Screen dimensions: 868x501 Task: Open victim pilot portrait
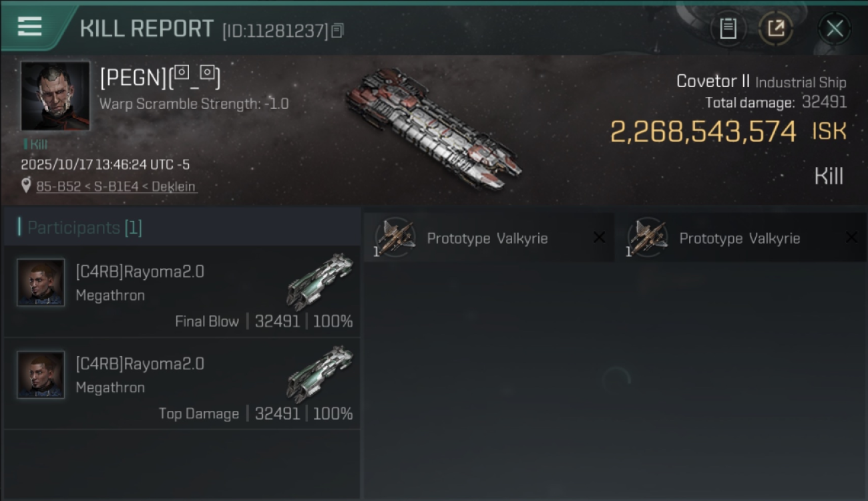coord(55,96)
